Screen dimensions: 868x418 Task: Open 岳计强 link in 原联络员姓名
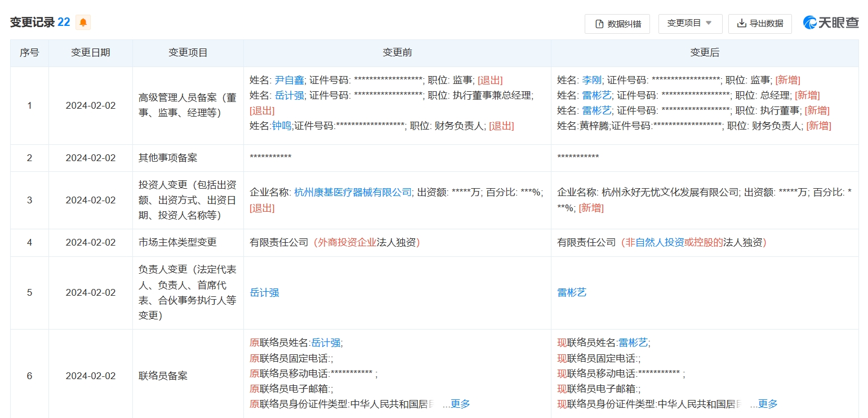coord(326,343)
